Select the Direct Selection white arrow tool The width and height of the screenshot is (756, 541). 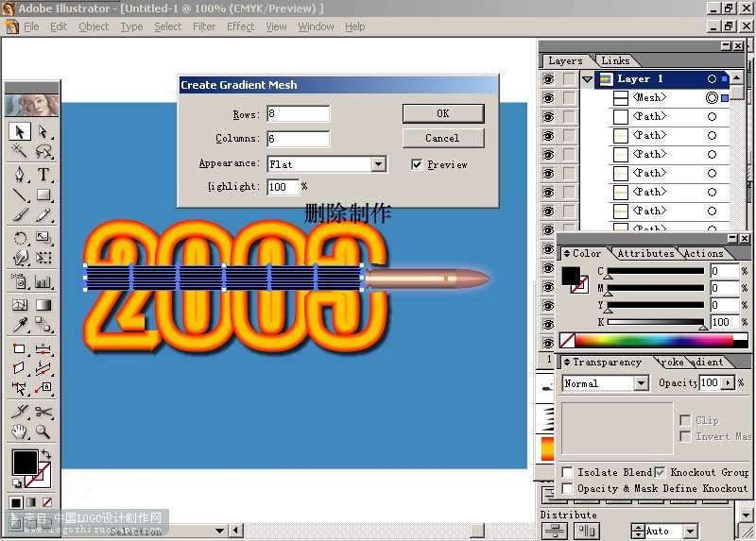[x=43, y=131]
